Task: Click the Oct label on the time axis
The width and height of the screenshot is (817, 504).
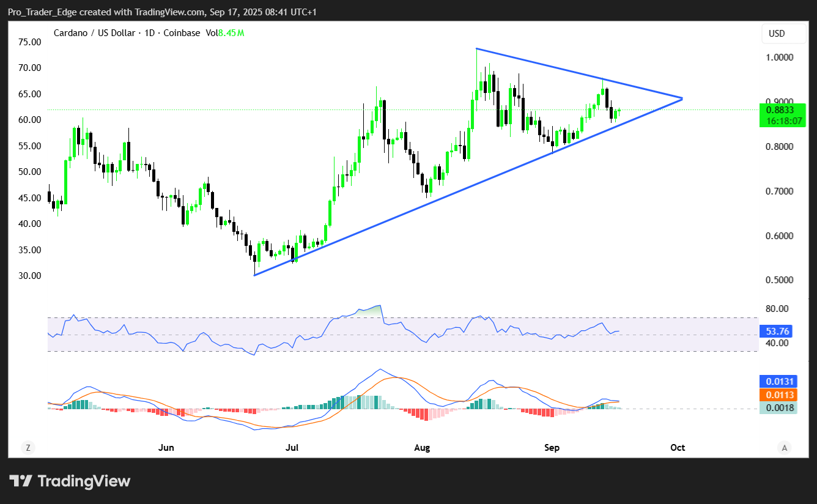Action: [x=678, y=448]
